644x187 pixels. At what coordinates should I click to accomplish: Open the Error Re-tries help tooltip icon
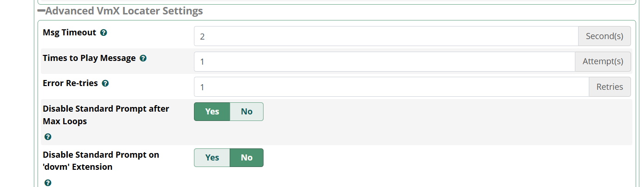[x=105, y=84]
